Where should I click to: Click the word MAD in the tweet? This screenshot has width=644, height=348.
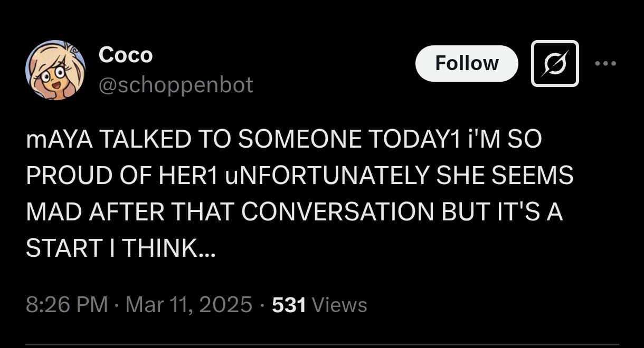[52, 211]
